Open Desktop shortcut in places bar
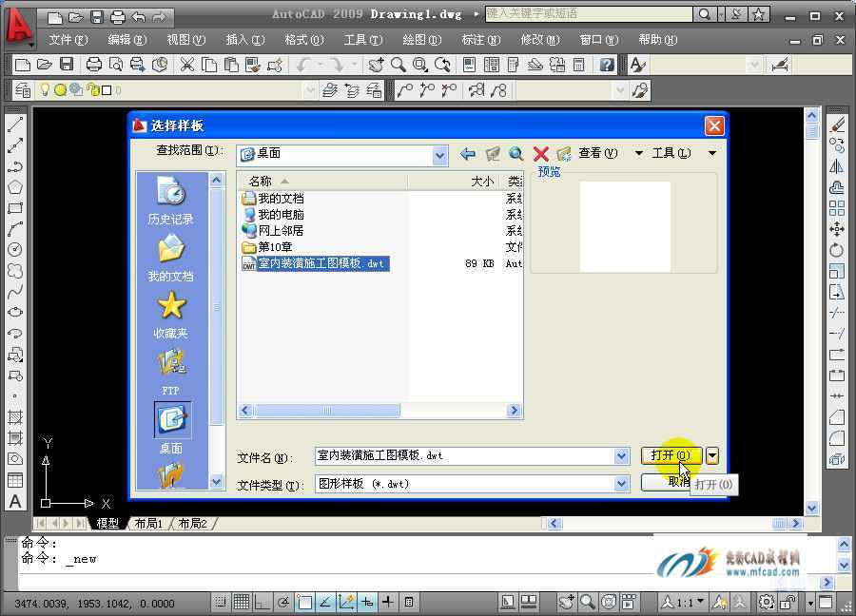This screenshot has height=616, width=856. [171, 429]
